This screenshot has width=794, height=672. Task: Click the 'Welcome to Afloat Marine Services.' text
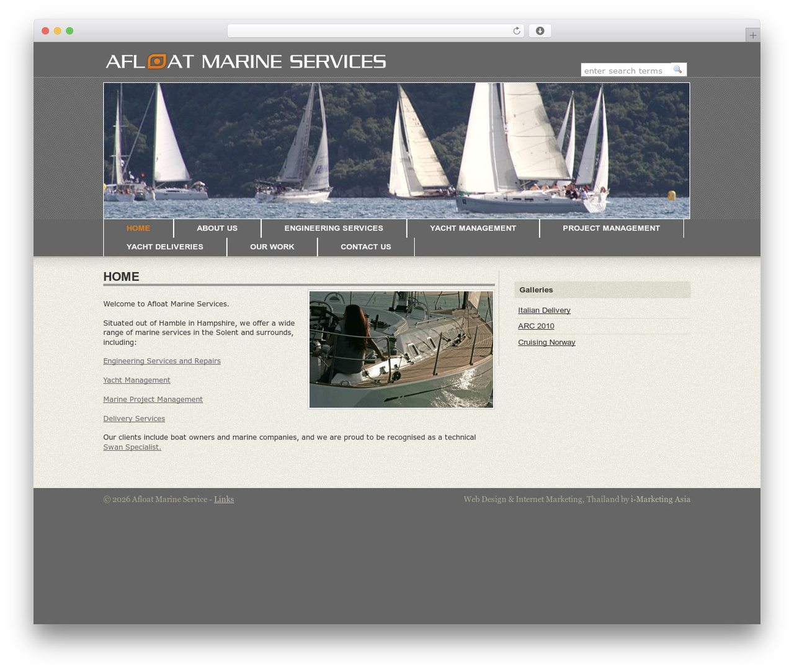click(x=166, y=304)
